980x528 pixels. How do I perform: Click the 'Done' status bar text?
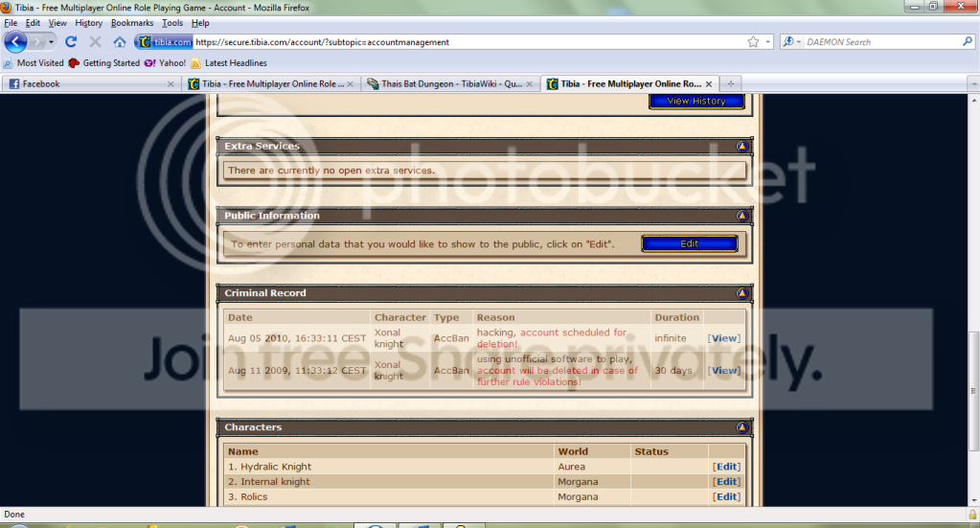pyautogui.click(x=14, y=515)
